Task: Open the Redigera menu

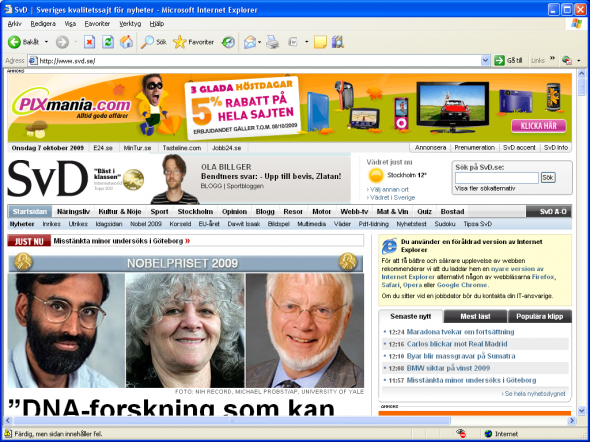Action: point(43,24)
